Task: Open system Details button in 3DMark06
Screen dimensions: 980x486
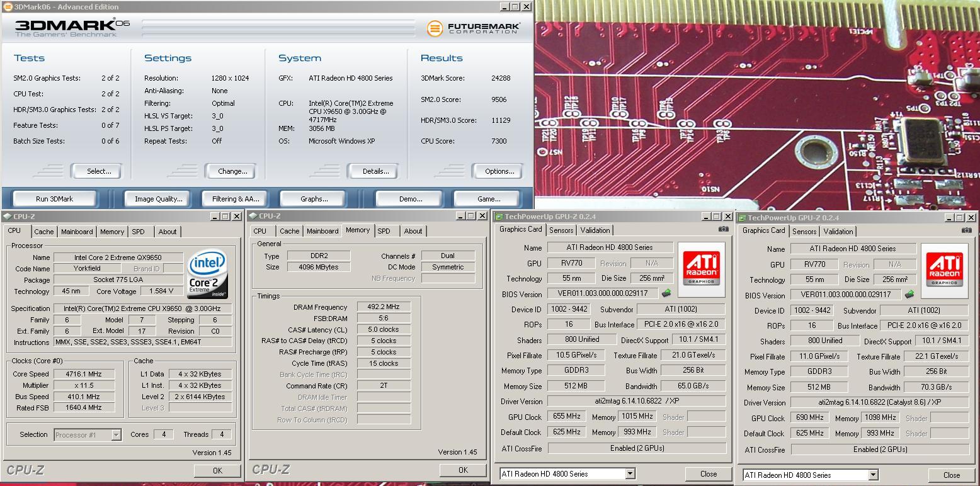Action: (373, 171)
